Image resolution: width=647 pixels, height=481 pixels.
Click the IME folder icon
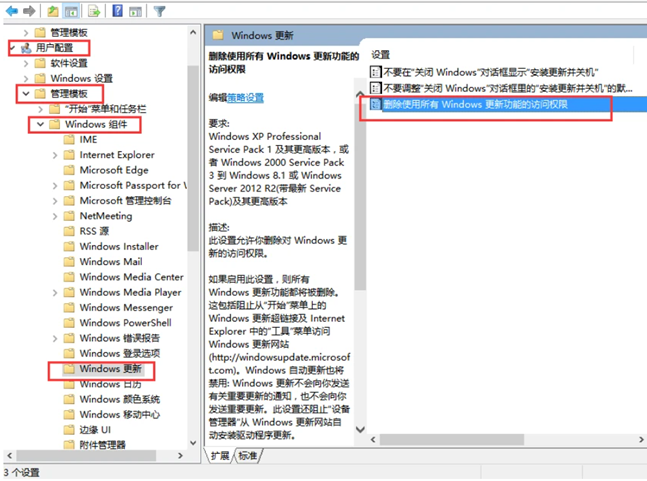[x=69, y=140]
